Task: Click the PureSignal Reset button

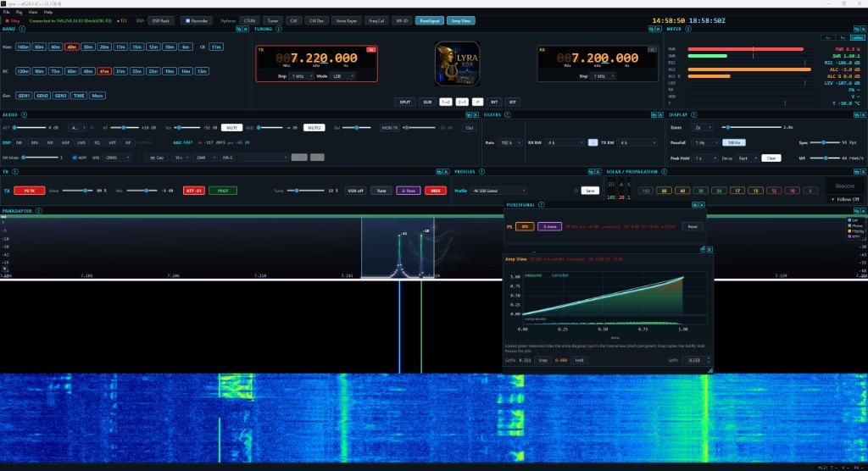Action: point(693,226)
